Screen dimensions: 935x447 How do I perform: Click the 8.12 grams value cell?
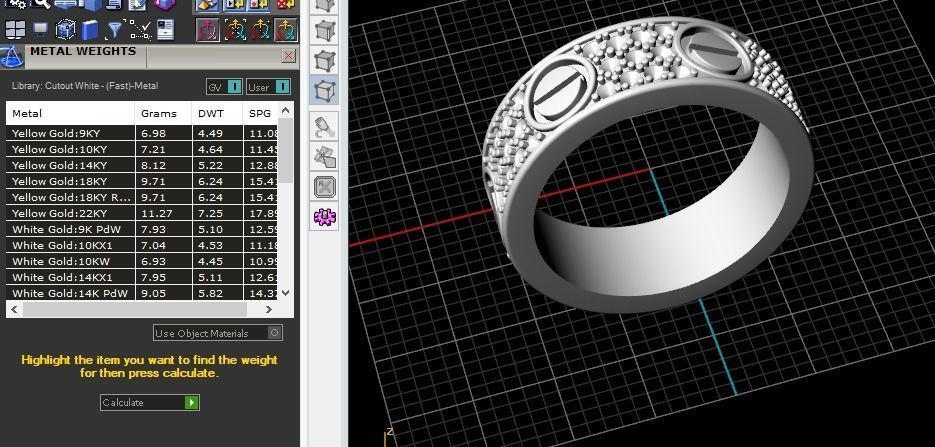pyautogui.click(x=163, y=166)
